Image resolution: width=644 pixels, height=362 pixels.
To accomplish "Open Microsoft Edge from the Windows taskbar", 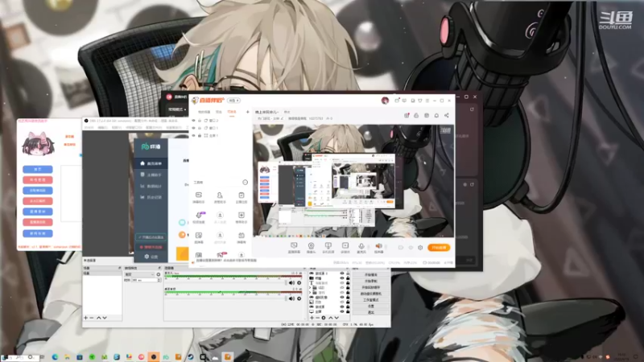I will [x=55, y=357].
